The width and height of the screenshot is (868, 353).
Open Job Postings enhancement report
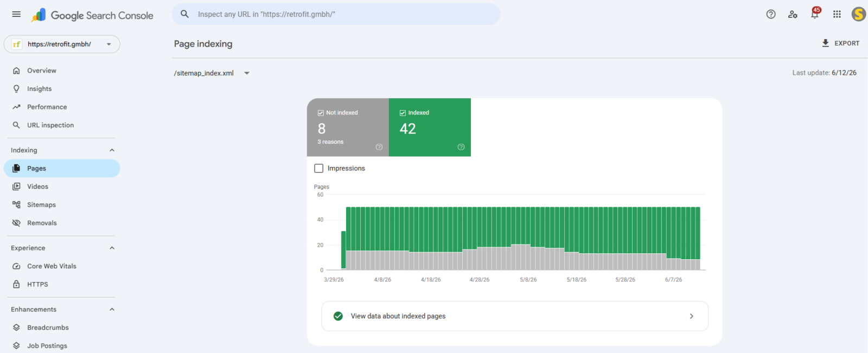(x=62, y=345)
